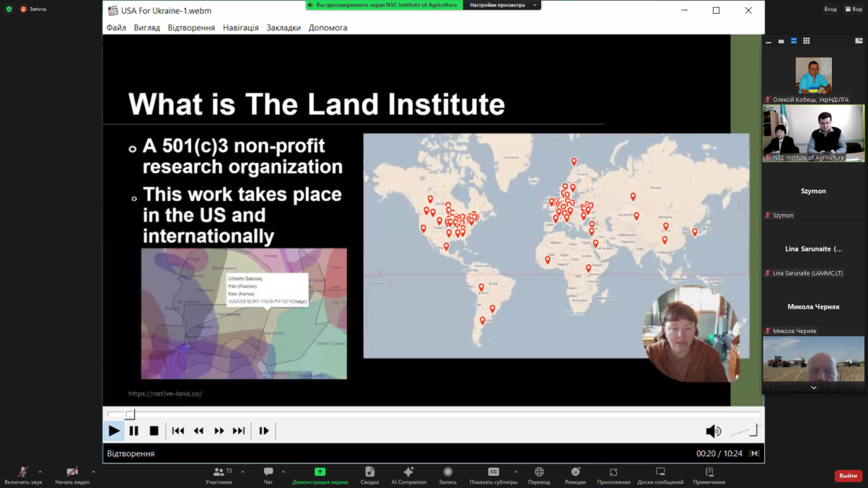The height and width of the screenshot is (488, 868).
Task: Select the Lina Sarunaite participant tile
Action: pos(813,249)
